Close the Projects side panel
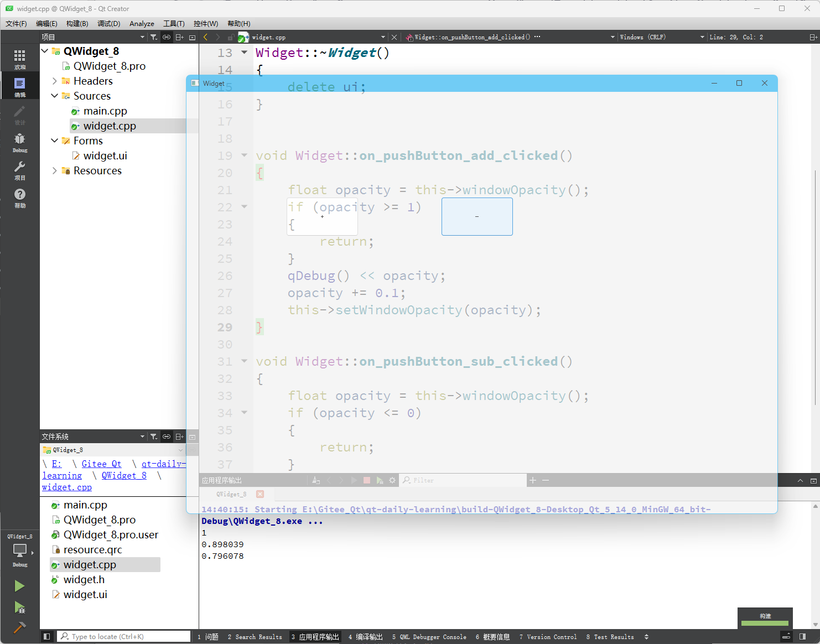Viewport: 820px width, 644px height. coord(192,37)
